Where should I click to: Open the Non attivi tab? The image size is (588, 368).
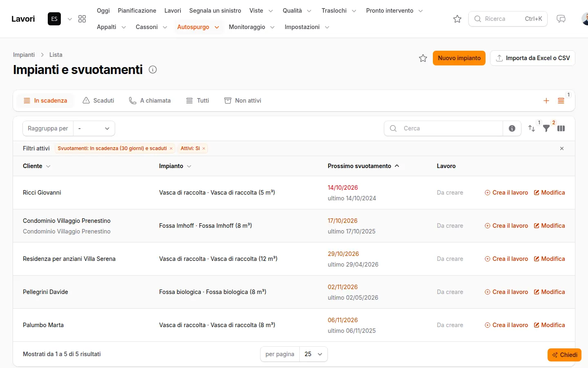pyautogui.click(x=243, y=101)
